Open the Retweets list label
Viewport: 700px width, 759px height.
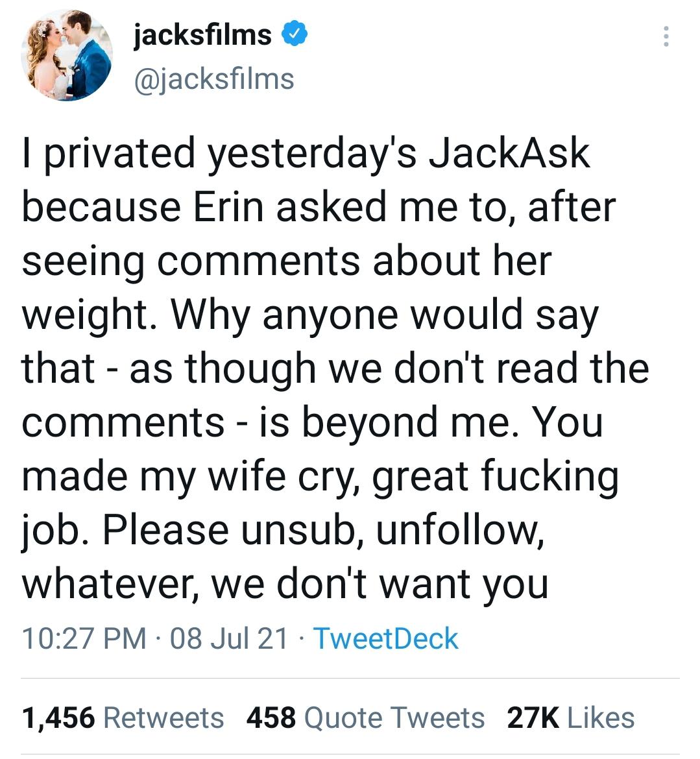163,718
